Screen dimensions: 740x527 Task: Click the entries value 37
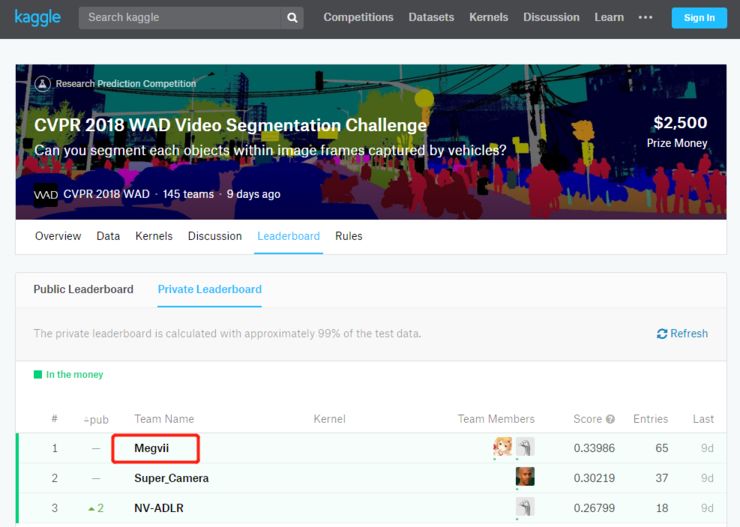coord(662,478)
